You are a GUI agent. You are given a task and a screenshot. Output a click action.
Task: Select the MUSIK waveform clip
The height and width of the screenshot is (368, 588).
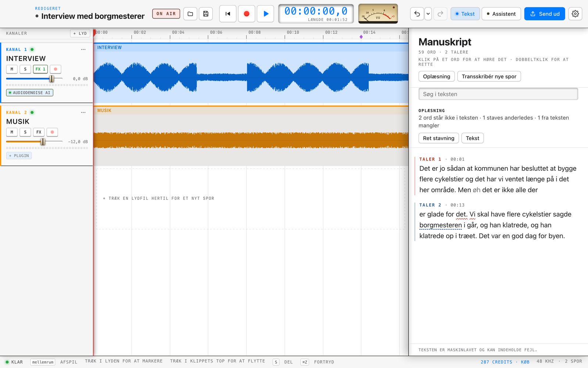(251, 136)
